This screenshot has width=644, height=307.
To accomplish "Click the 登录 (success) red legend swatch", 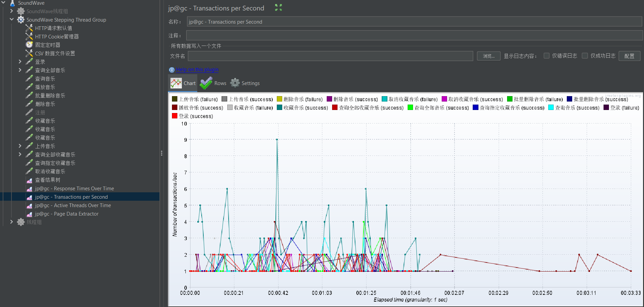I will point(175,116).
